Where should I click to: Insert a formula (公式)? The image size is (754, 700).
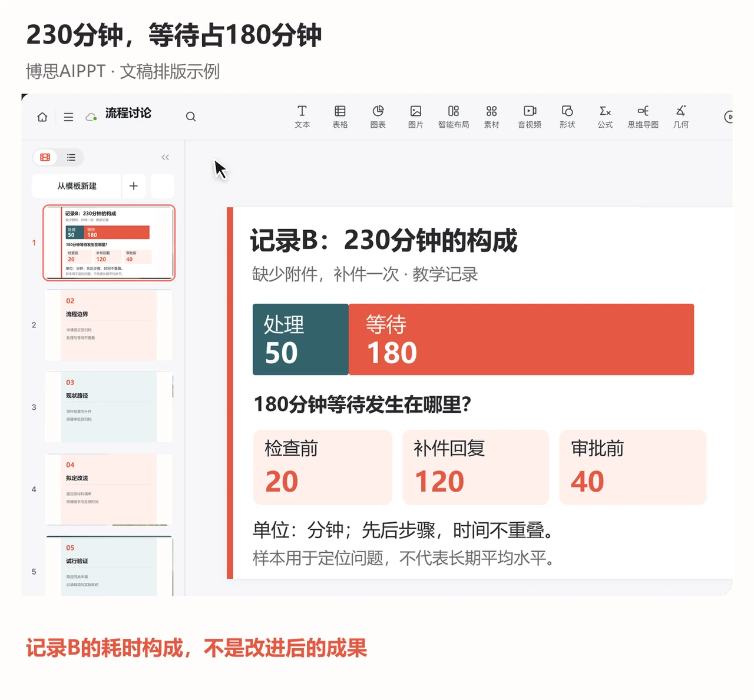pos(605,117)
